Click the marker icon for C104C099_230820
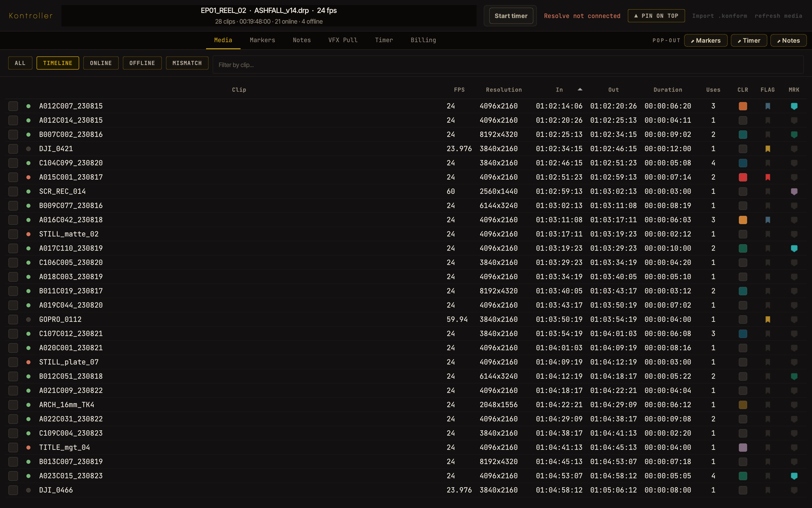Image resolution: width=812 pixels, height=508 pixels. (x=794, y=163)
